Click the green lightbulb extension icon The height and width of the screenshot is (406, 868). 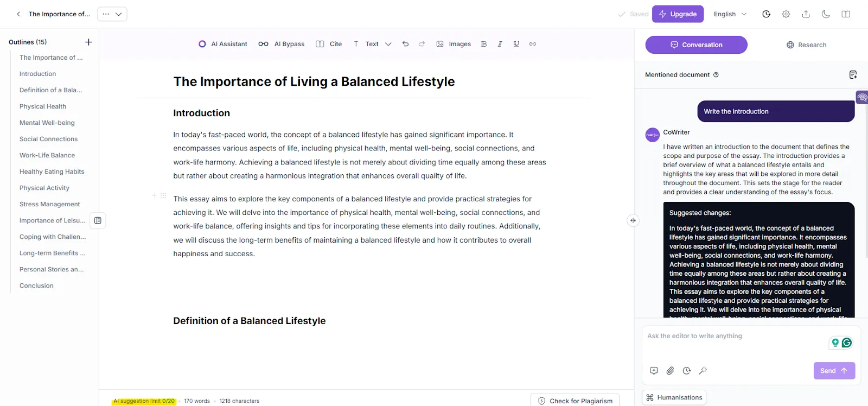tap(835, 342)
